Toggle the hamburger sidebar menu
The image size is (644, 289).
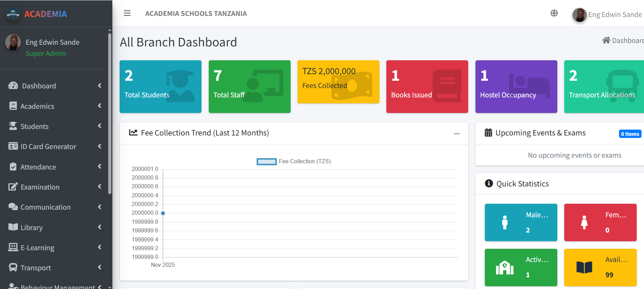pyautogui.click(x=127, y=13)
